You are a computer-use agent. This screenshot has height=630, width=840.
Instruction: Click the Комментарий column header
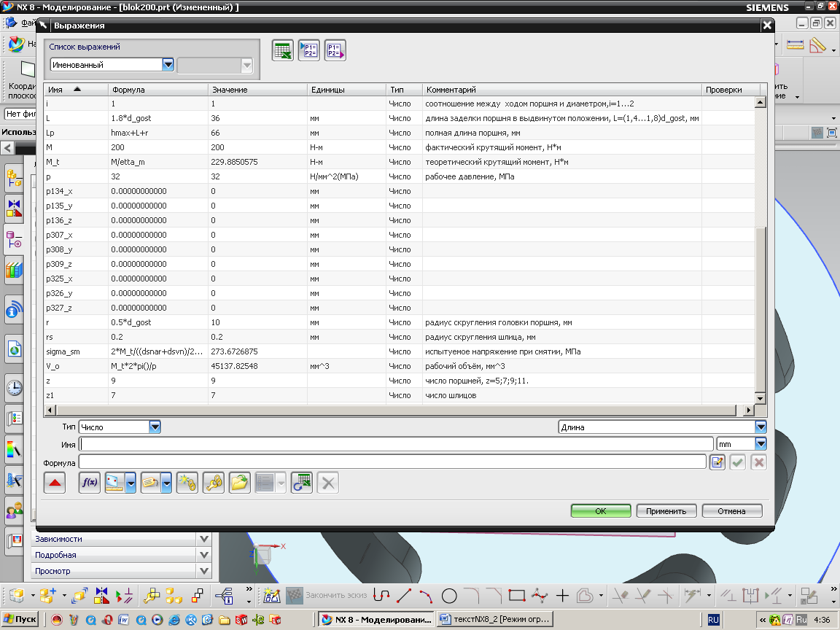562,90
